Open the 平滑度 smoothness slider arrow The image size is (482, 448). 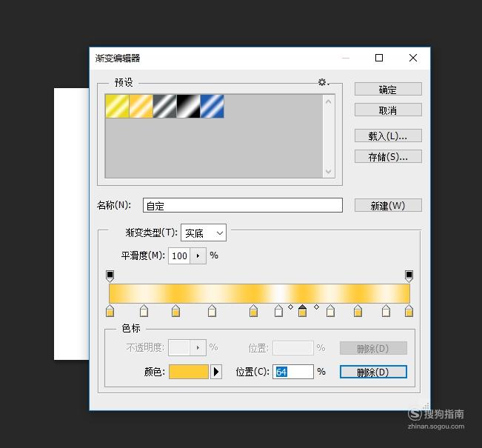pos(198,255)
